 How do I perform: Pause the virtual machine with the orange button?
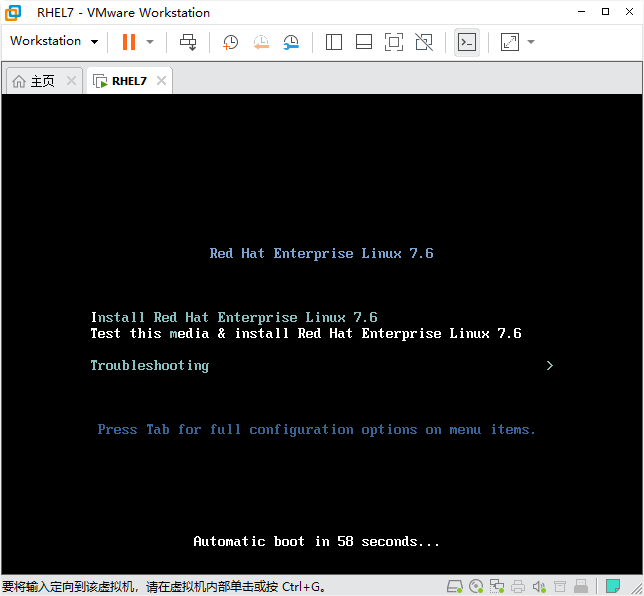point(129,42)
